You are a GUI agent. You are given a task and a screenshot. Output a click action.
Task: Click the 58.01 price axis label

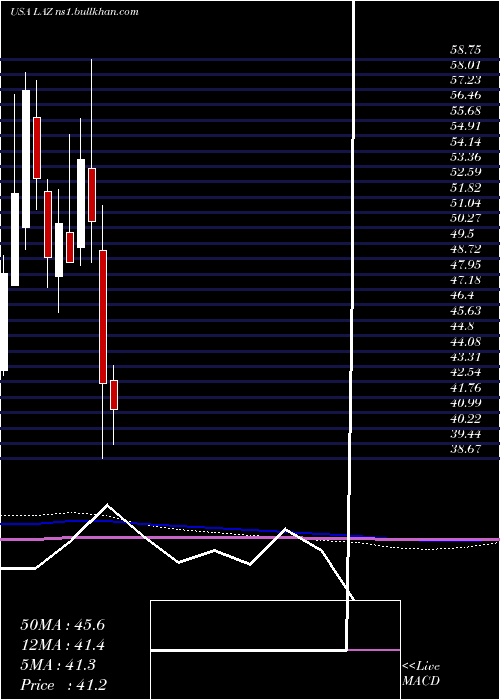pos(465,65)
